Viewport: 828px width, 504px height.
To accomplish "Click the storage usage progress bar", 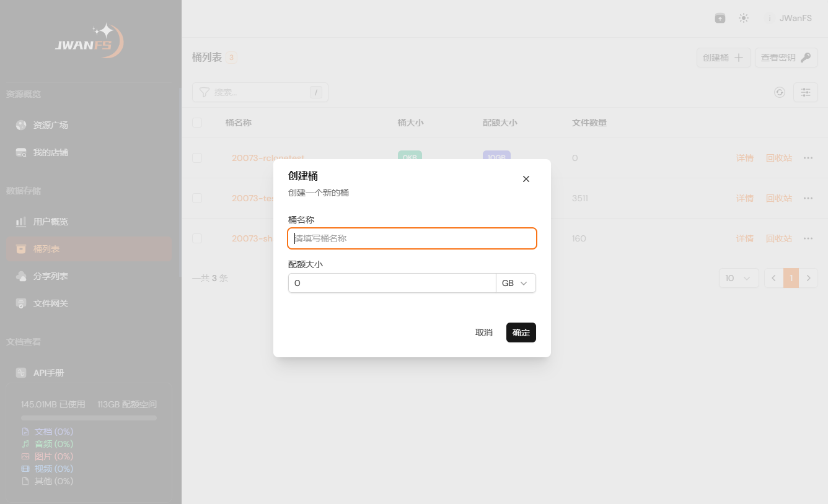I will click(89, 418).
